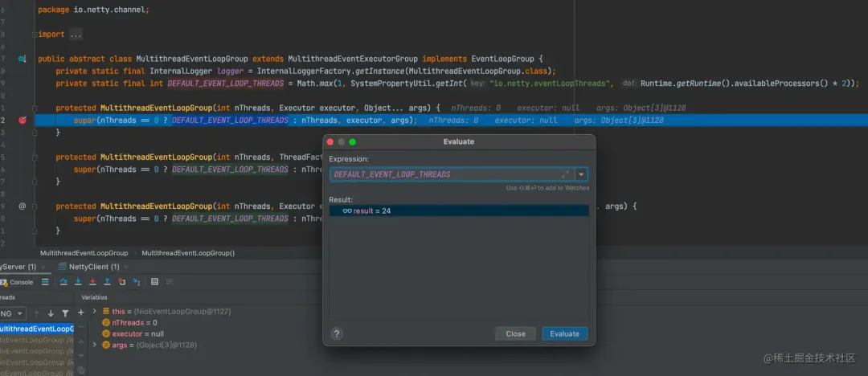This screenshot has height=376, width=868.
Task: Click the next frame down arrow
Action: 51,313
